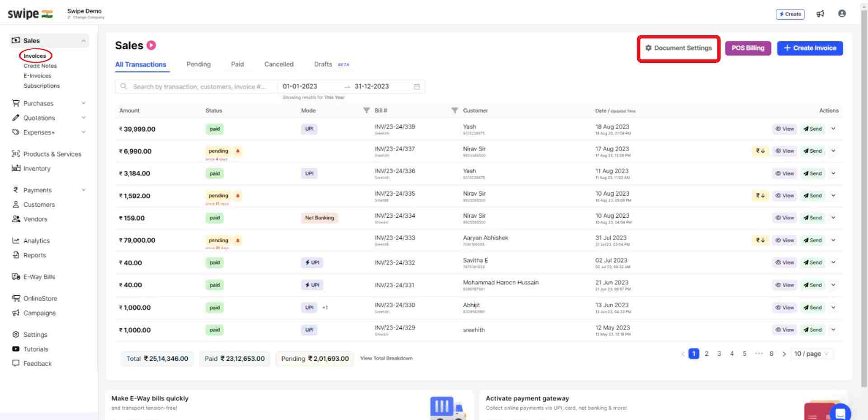The height and width of the screenshot is (420, 868).
Task: Open the user profile account icon
Action: 842,14
